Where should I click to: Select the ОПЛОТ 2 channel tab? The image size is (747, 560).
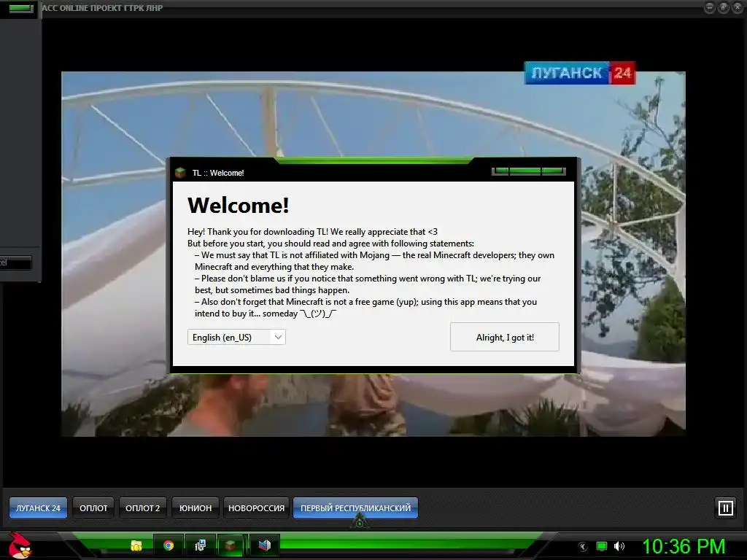[x=142, y=508]
